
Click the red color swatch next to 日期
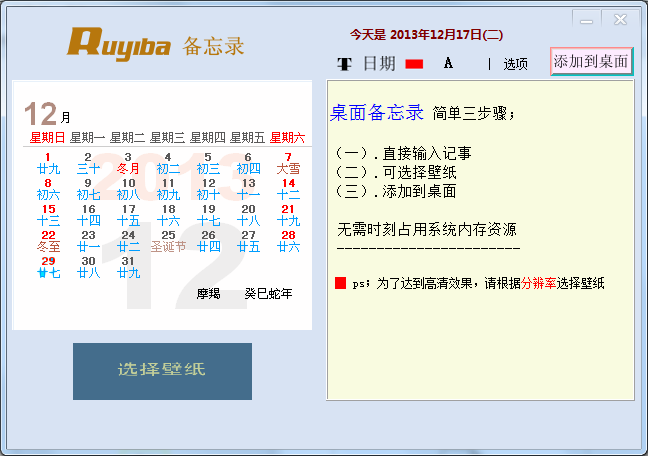(414, 64)
